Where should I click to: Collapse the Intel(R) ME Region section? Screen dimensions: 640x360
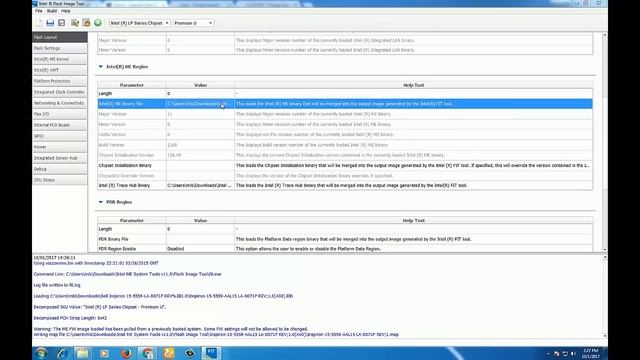click(101, 67)
